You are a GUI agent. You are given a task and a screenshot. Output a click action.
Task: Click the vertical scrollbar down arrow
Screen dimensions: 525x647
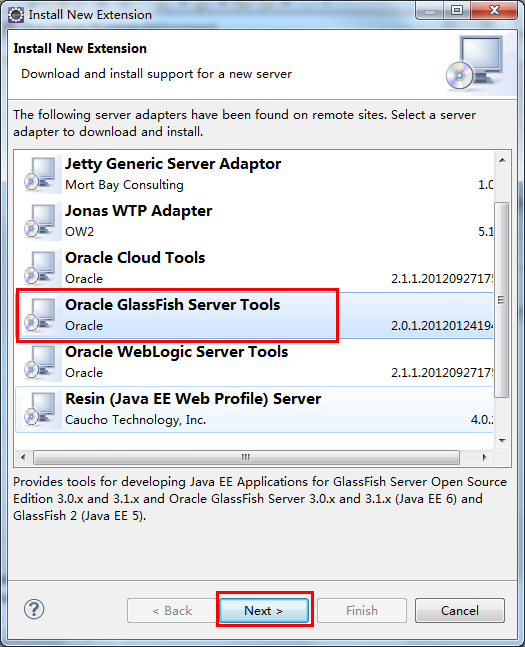click(502, 441)
